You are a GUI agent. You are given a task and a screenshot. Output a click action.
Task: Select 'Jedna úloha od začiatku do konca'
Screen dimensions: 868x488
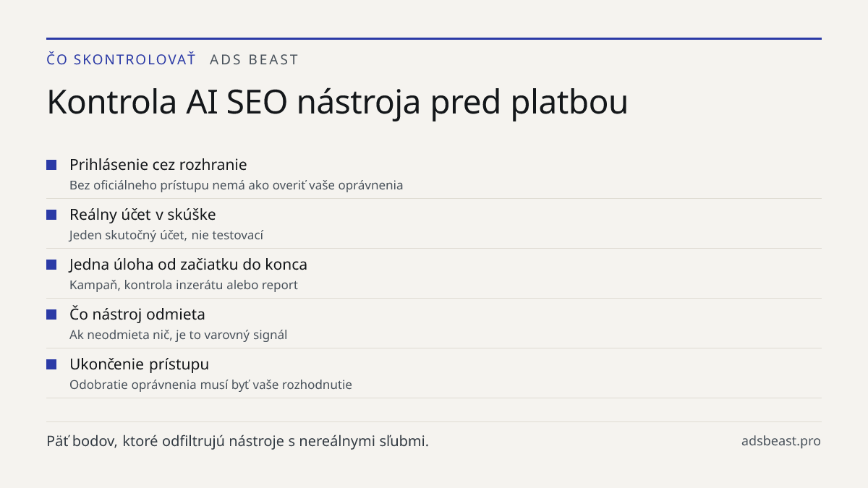188,265
